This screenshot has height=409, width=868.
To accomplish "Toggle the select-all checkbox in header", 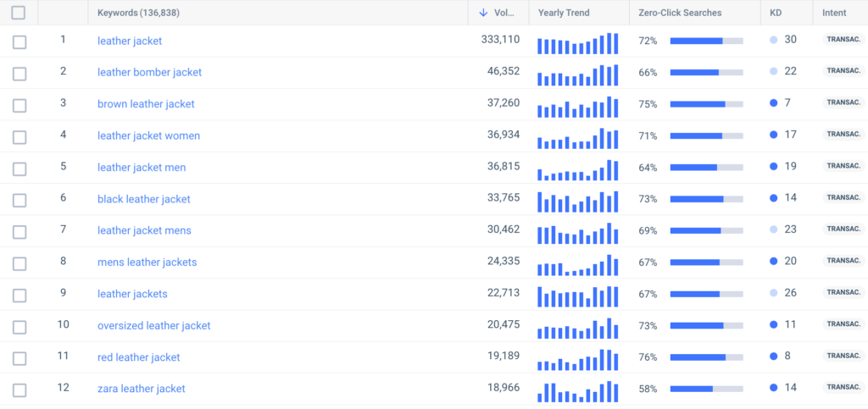I will pyautogui.click(x=19, y=13).
